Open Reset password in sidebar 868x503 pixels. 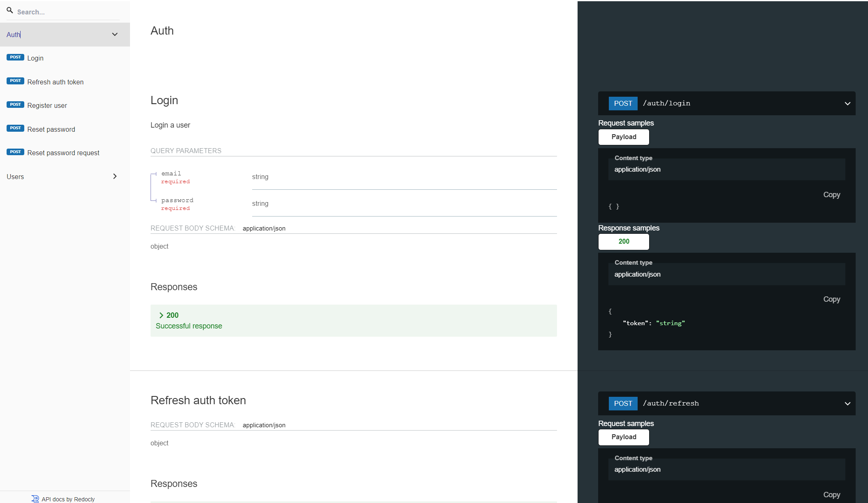[x=51, y=129]
